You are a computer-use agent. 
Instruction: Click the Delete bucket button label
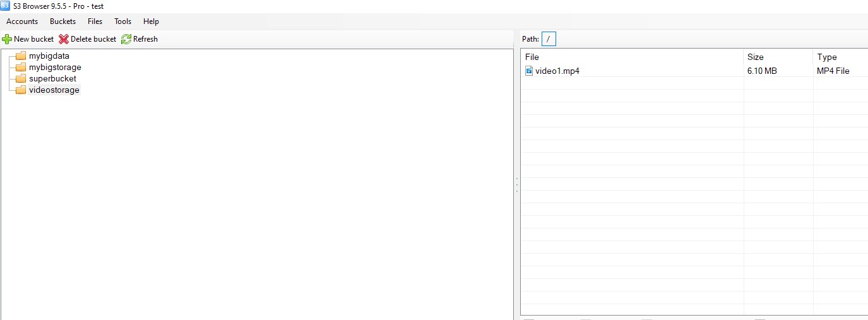click(x=93, y=39)
